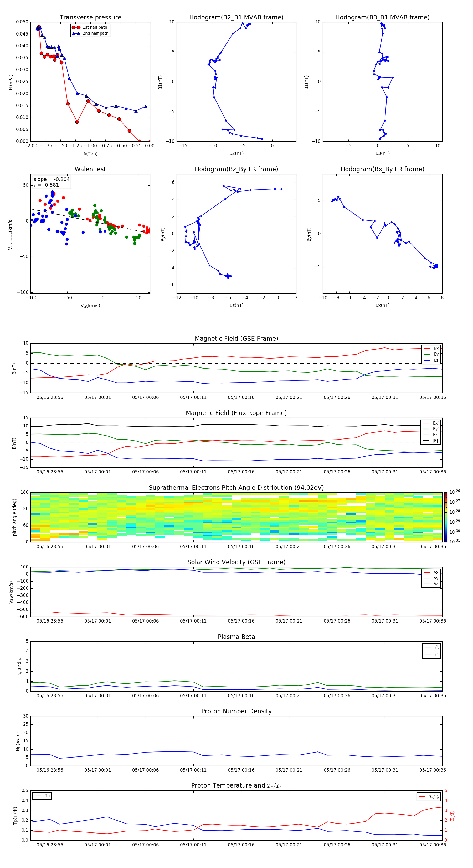The width and height of the screenshot is (473, 868).
Task: Click the '1st half path' legend entry
Action: pyautogui.click(x=90, y=27)
